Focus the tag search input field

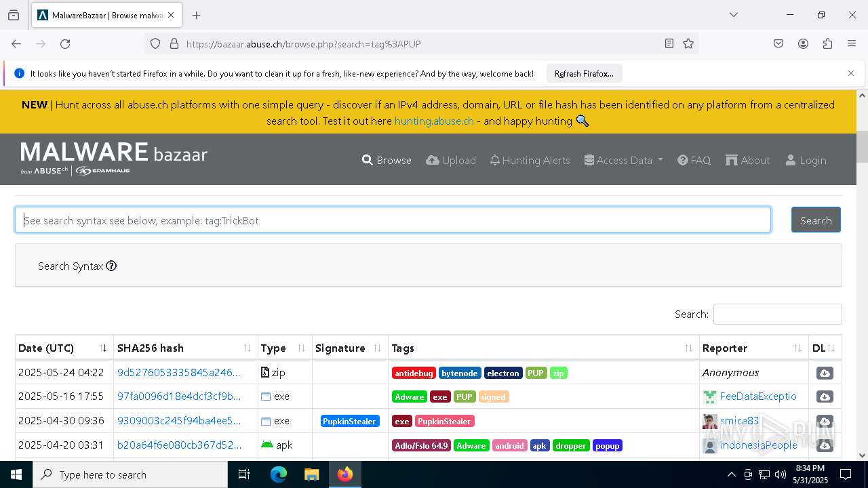point(393,220)
